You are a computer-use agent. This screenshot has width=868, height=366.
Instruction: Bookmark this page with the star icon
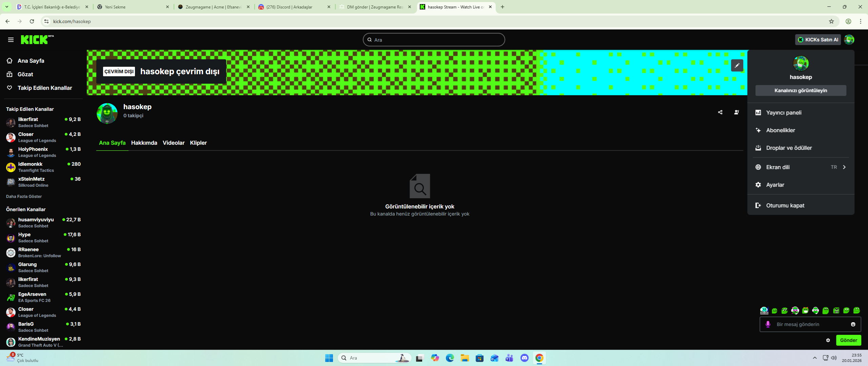pyautogui.click(x=831, y=21)
